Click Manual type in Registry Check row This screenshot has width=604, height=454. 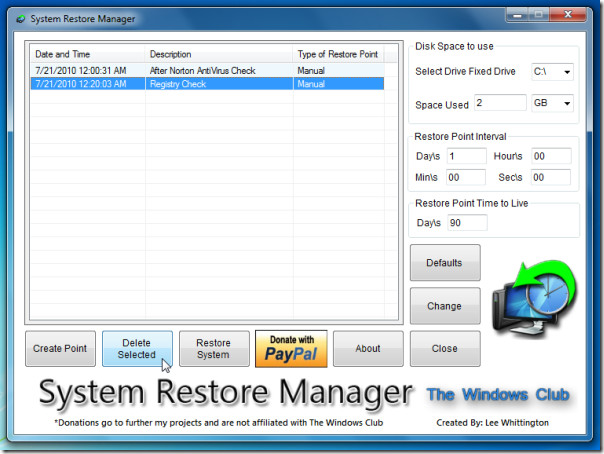[311, 84]
